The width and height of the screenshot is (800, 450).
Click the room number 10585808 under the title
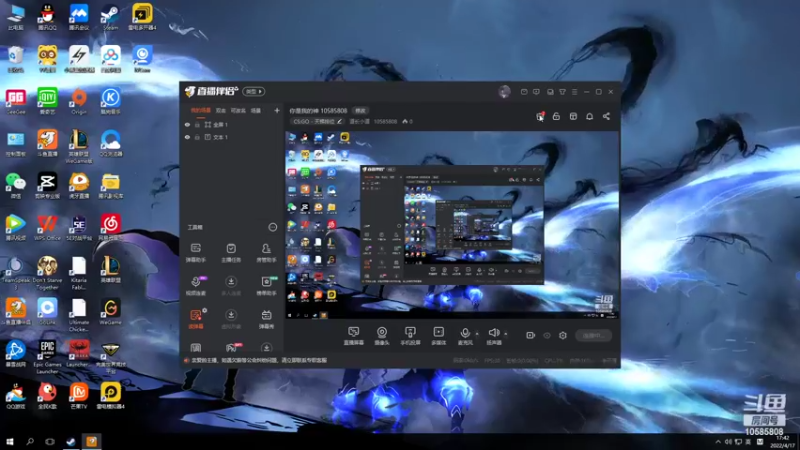tap(385, 121)
